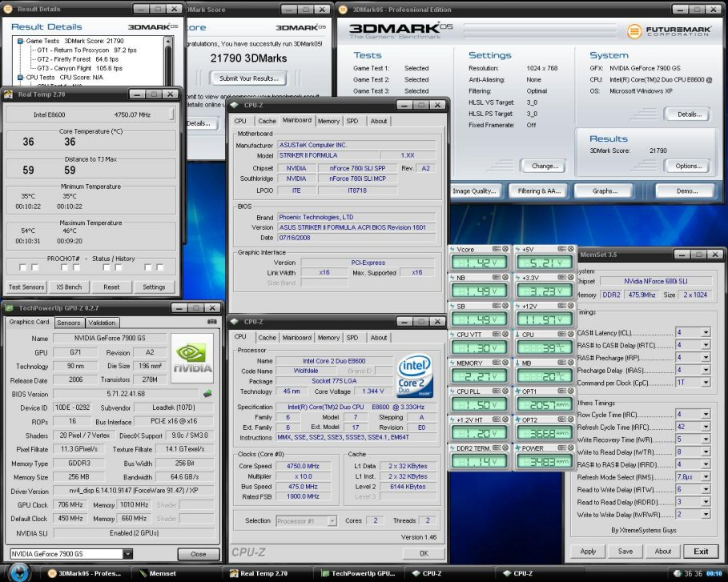
Task: Close the +5V sensor widget
Action: coord(570,249)
